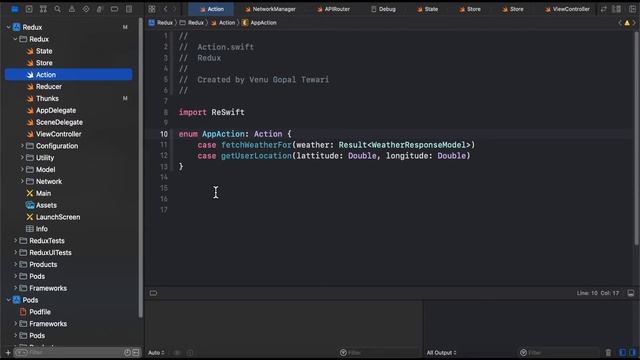640x360 pixels.
Task: Switch to the ViewController tab
Action: (567, 9)
